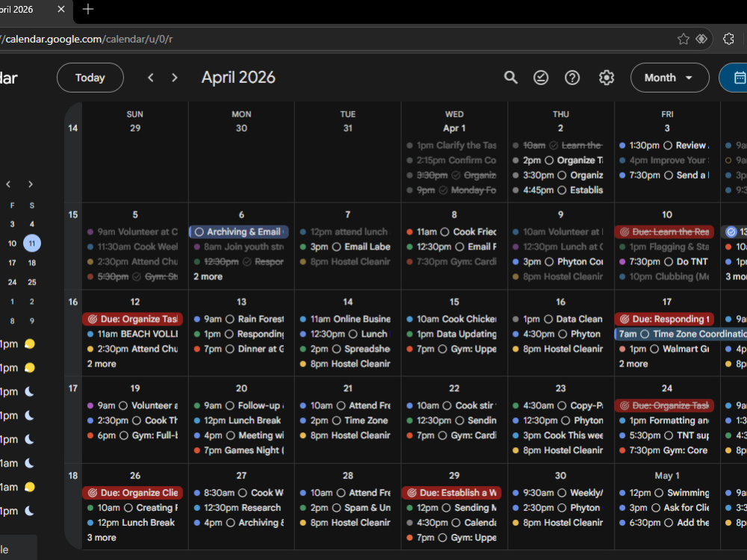Viewport: 747px width, 560px height.
Task: Bookmark this tab with star icon
Action: tap(684, 39)
